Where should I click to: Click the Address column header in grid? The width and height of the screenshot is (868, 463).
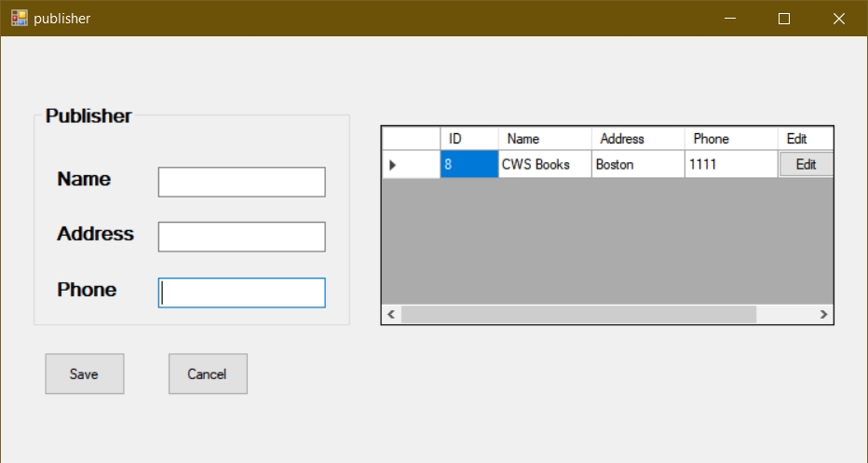click(637, 139)
